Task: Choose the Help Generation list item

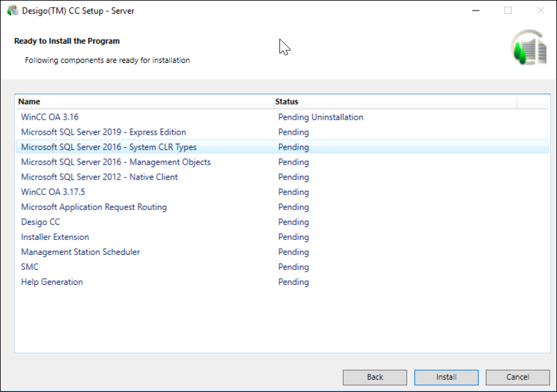Action: coord(52,282)
